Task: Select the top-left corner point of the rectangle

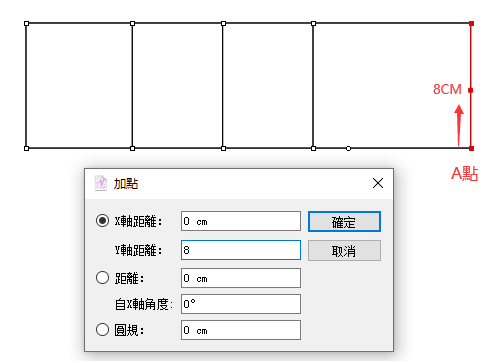Action: 27,23
